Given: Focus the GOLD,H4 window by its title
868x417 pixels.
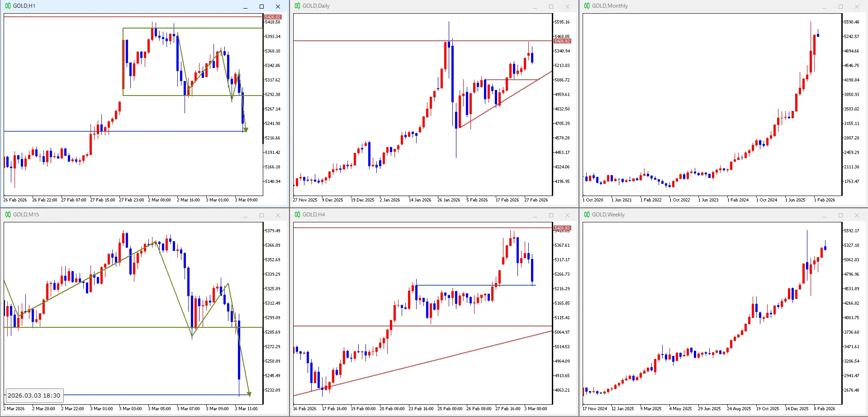Looking at the screenshot, I should click(x=314, y=215).
